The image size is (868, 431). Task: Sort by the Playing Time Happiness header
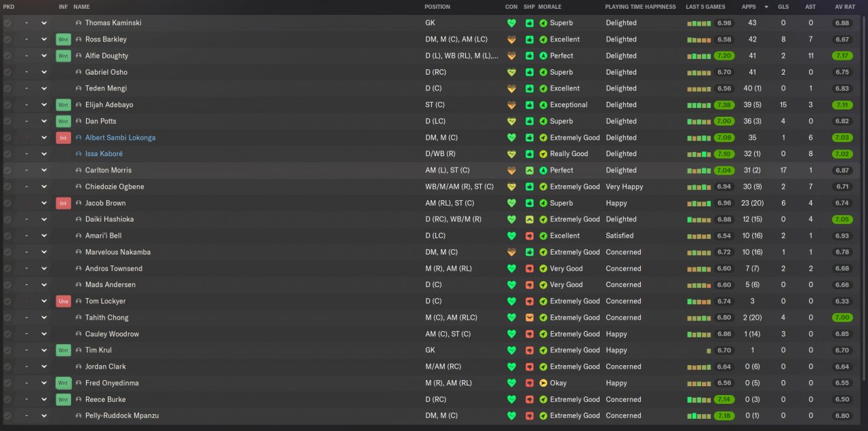pos(640,7)
